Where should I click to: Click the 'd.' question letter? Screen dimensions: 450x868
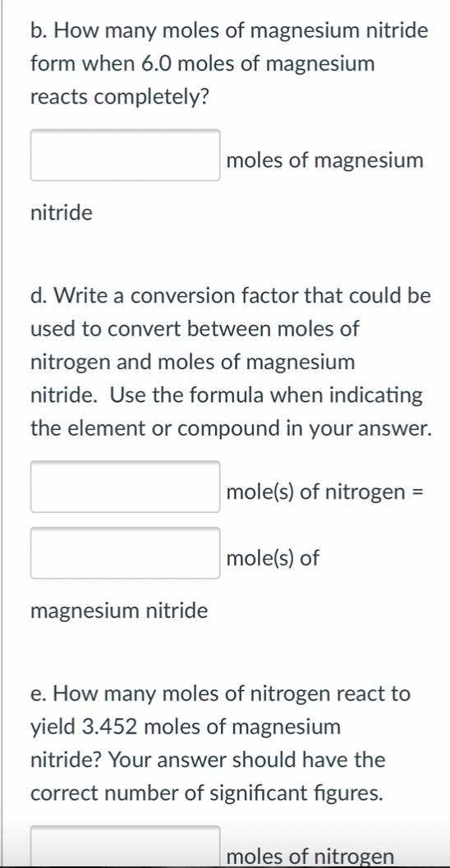[x=39, y=296]
